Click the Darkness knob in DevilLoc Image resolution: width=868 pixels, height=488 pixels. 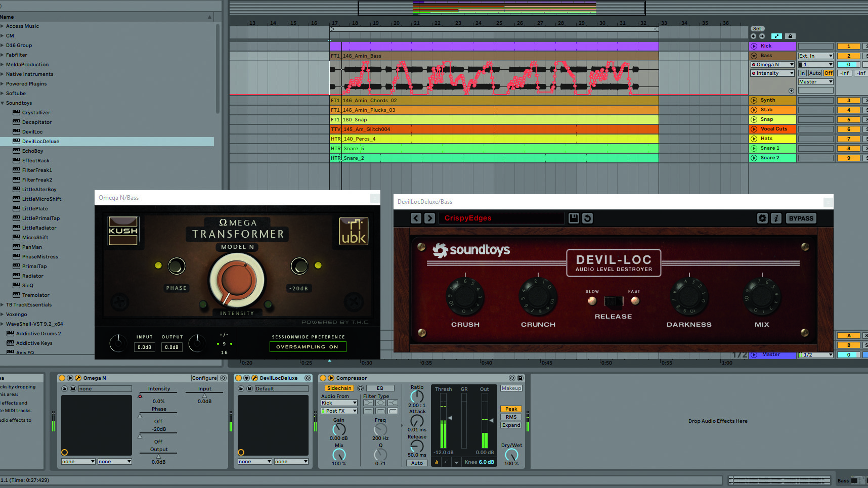coord(689,296)
